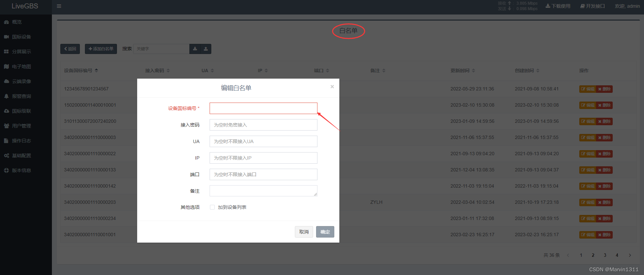Open 下载使用 download link
This screenshot has width=644, height=275.
point(558,6)
